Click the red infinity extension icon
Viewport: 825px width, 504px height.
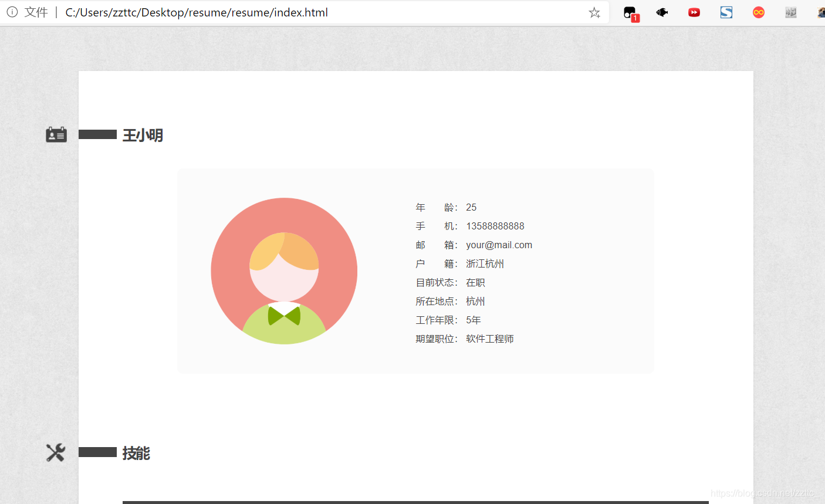pyautogui.click(x=758, y=12)
